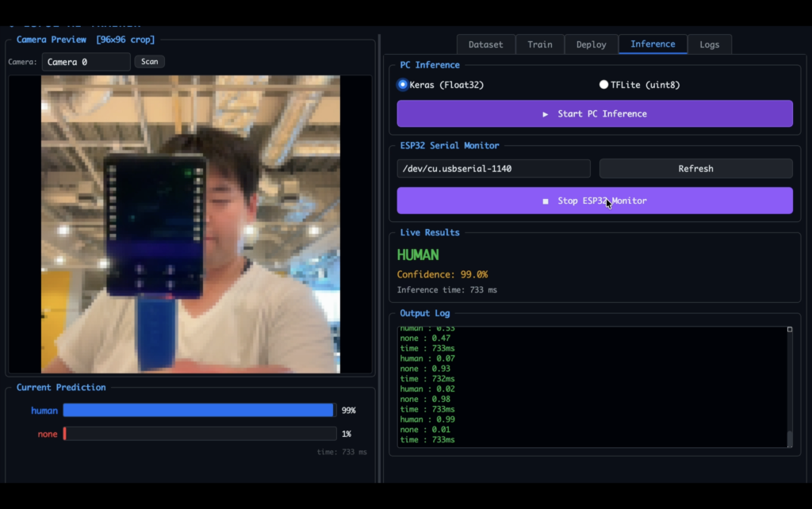This screenshot has width=812, height=509.
Task: Click the 'human : 0.07' log line
Action: click(427, 358)
